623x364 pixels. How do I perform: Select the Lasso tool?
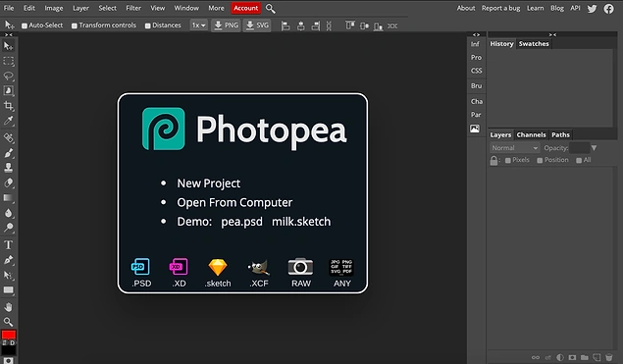click(9, 76)
